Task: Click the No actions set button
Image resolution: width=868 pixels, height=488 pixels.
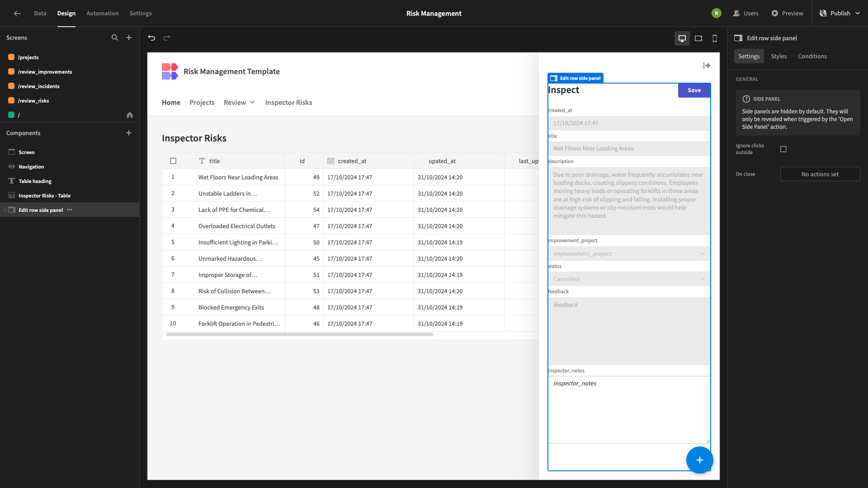Action: 820,174
